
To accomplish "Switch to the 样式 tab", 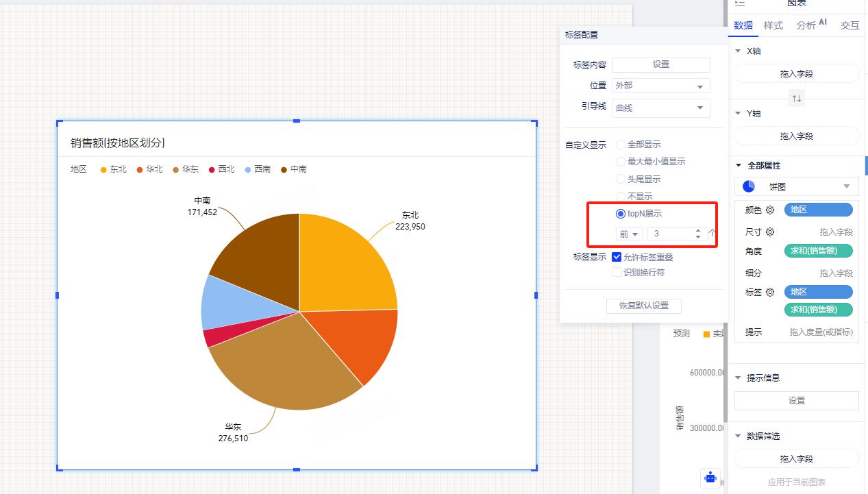I will click(773, 25).
